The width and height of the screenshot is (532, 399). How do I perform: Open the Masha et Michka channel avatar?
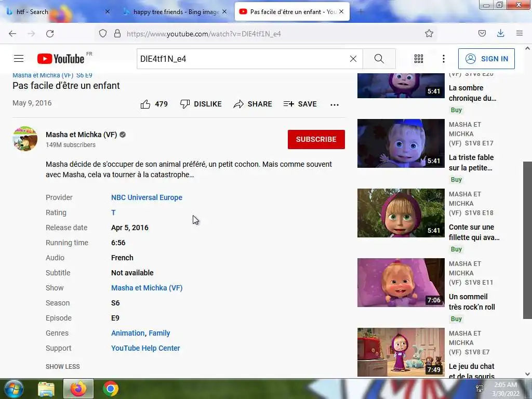(25, 139)
